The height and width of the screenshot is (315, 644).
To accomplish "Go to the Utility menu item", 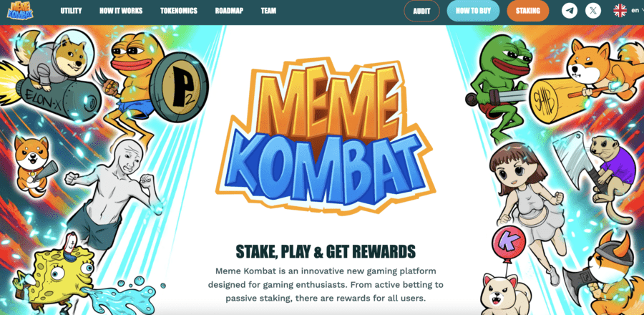I will point(71,11).
